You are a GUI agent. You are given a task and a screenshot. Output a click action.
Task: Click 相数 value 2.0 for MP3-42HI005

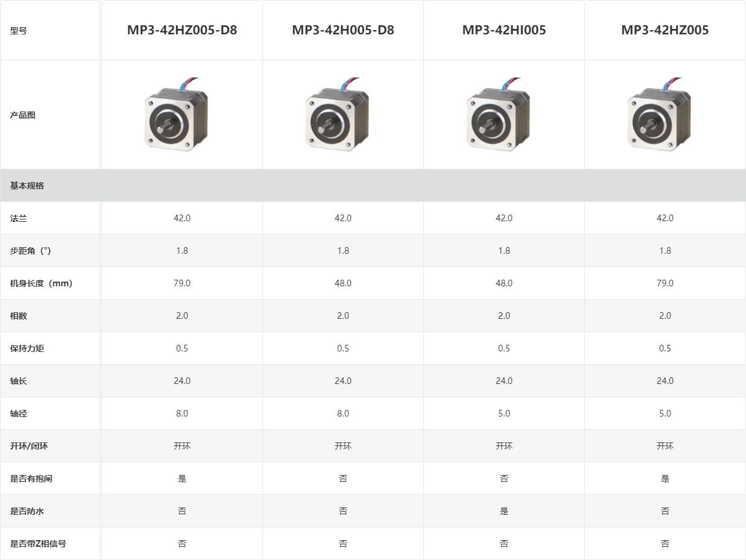point(504,316)
